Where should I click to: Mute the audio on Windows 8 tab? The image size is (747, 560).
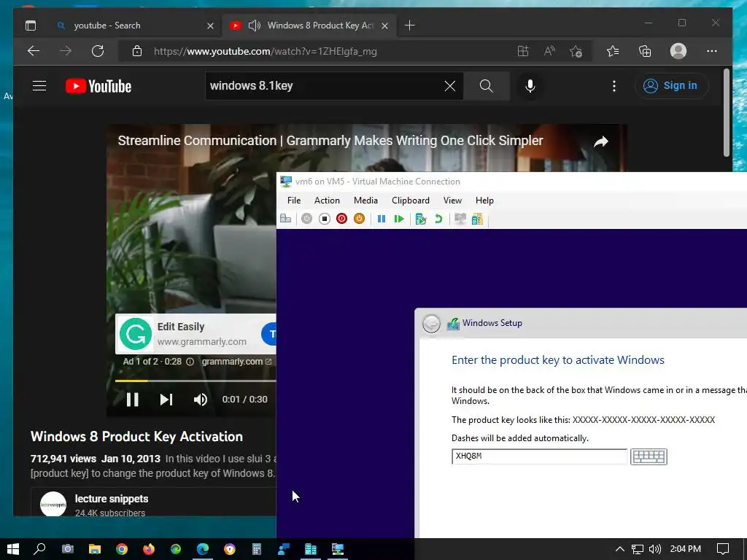pyautogui.click(x=255, y=26)
